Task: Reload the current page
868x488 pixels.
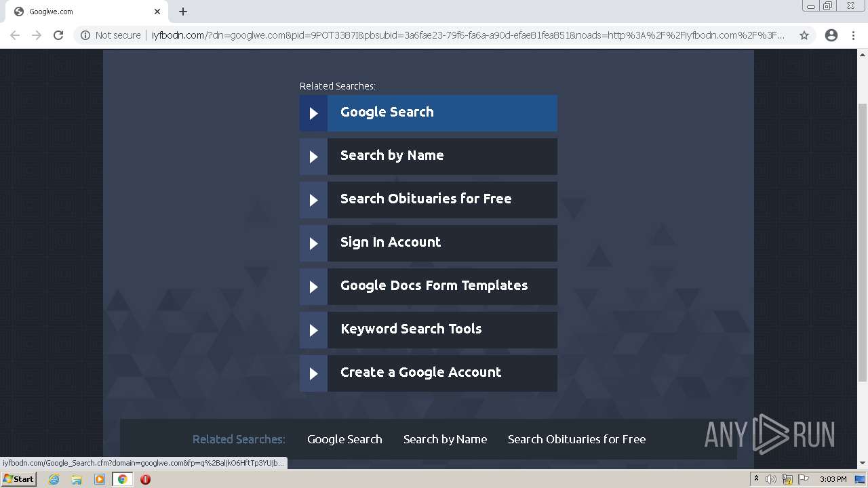Action: click(58, 35)
